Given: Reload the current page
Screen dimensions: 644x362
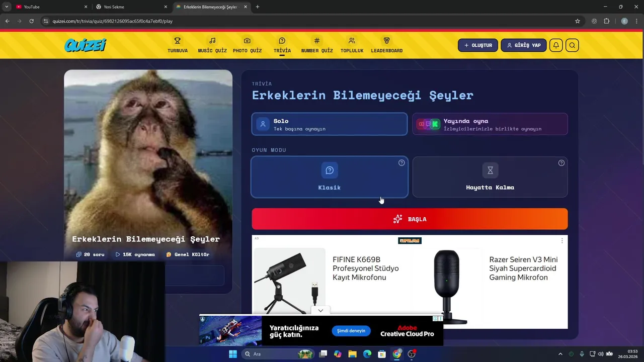Looking at the screenshot, I should (x=31, y=21).
